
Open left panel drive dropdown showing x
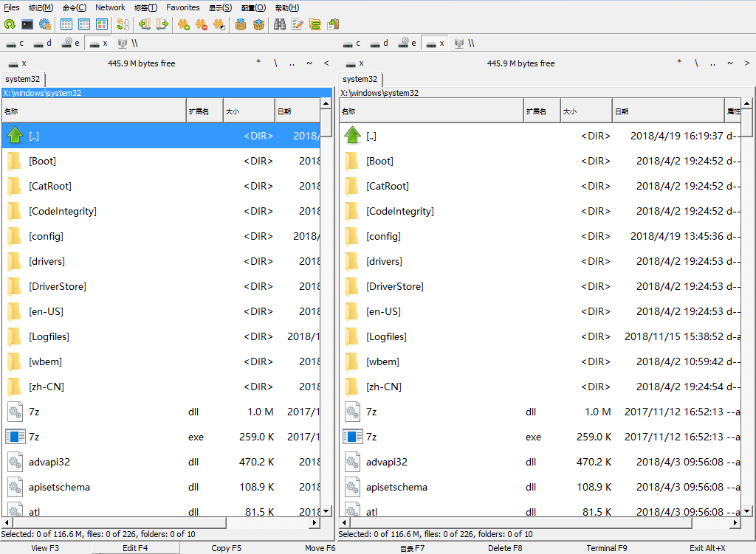click(18, 63)
